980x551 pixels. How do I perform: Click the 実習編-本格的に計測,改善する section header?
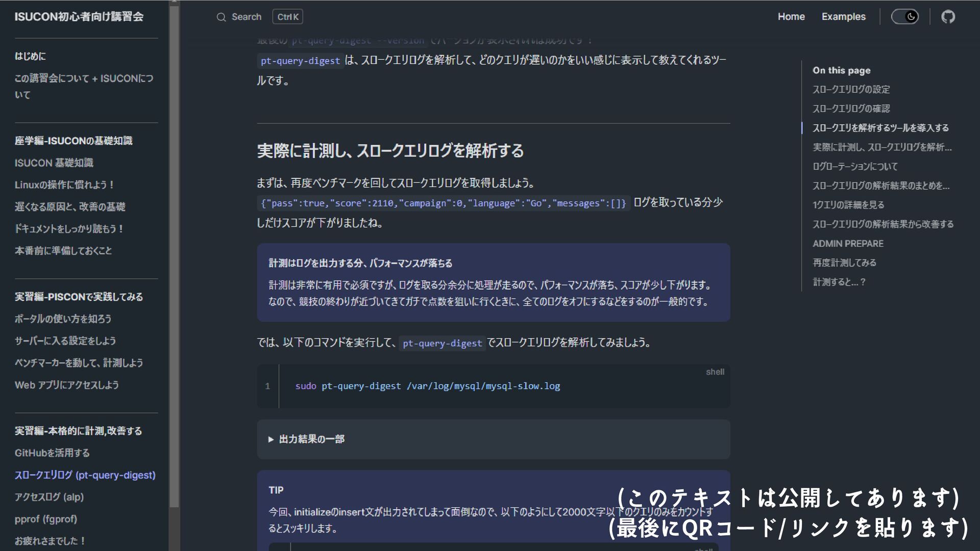pyautogui.click(x=78, y=431)
